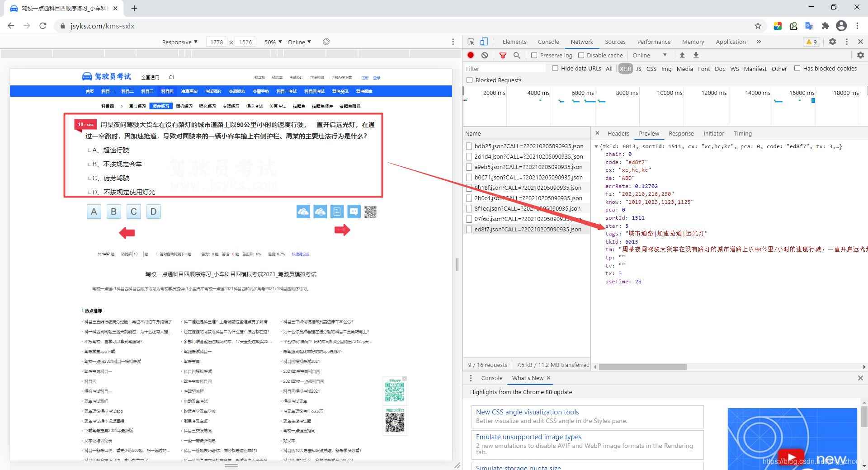The height and width of the screenshot is (470, 868).
Task: Bookmark this page with the star icon
Action: point(758,26)
